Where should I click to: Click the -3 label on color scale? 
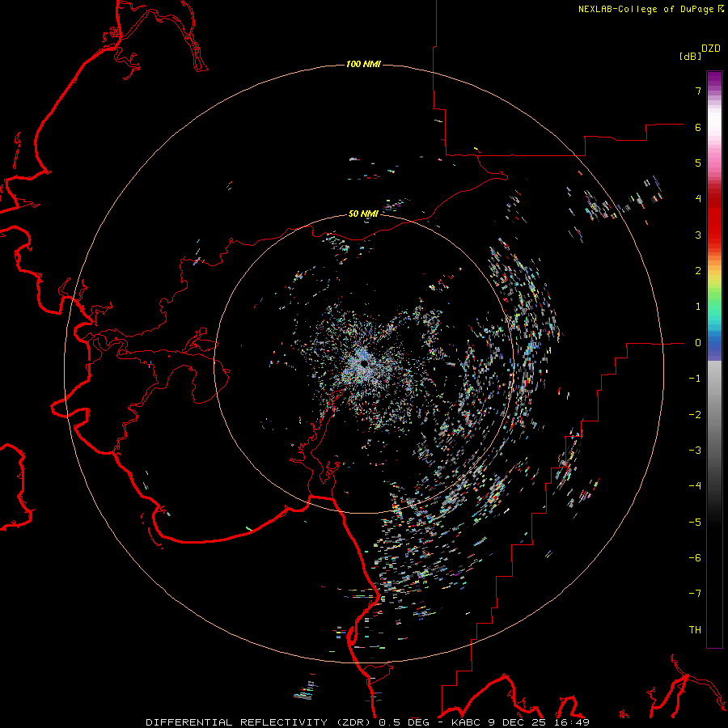(695, 451)
